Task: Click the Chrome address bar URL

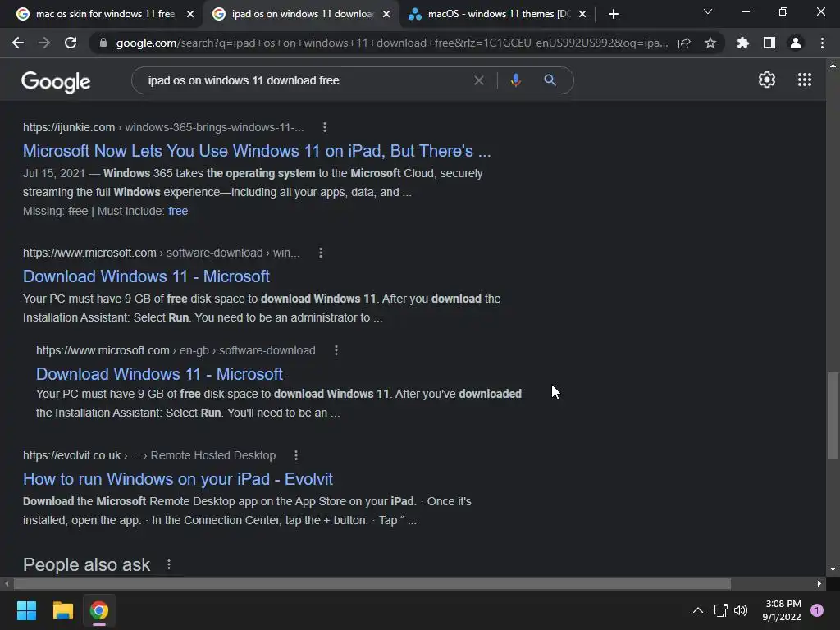Action: (391, 43)
